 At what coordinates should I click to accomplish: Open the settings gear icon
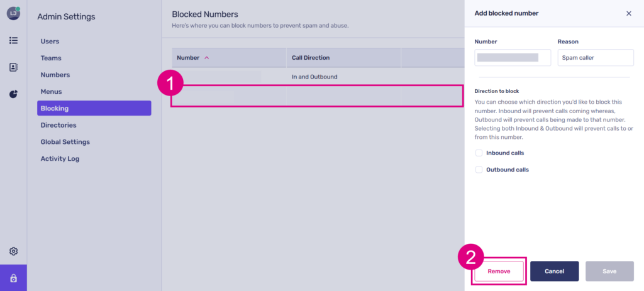click(13, 251)
